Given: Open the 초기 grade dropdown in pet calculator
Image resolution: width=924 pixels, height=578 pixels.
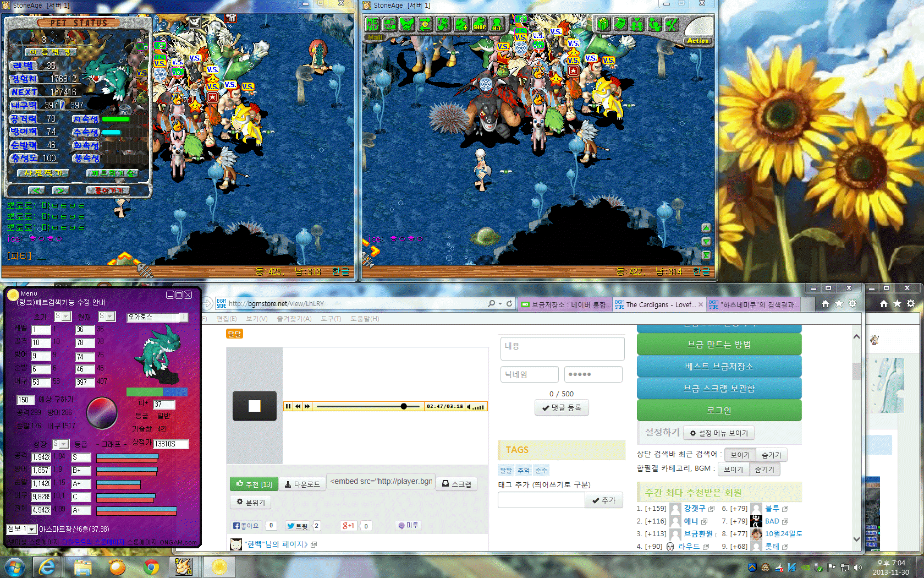Looking at the screenshot, I should click(x=63, y=317).
